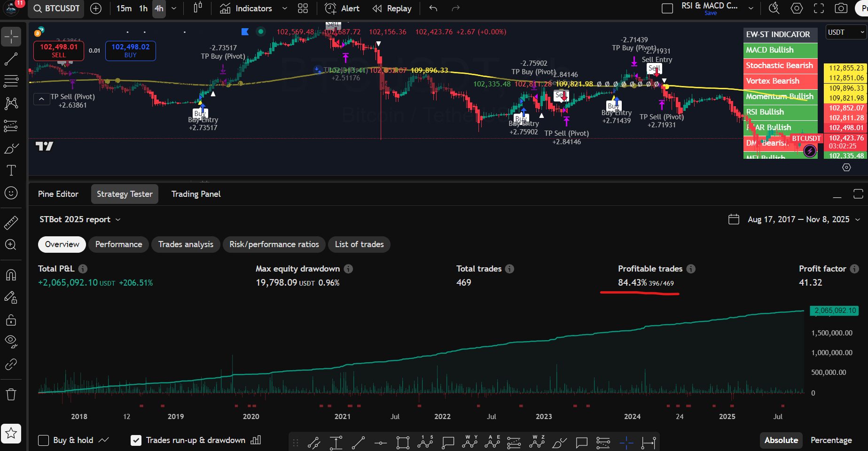Click the 102,498.01 SELL button
This screenshot has height=451, width=868.
(x=59, y=51)
